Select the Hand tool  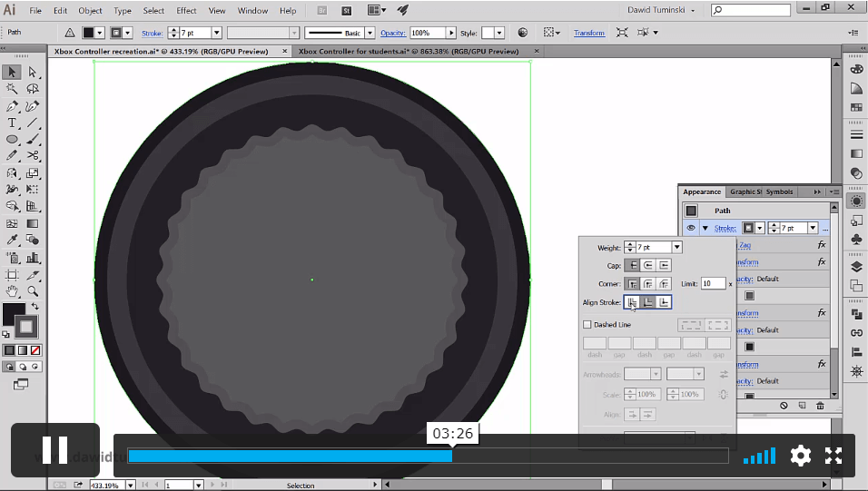pos(12,291)
